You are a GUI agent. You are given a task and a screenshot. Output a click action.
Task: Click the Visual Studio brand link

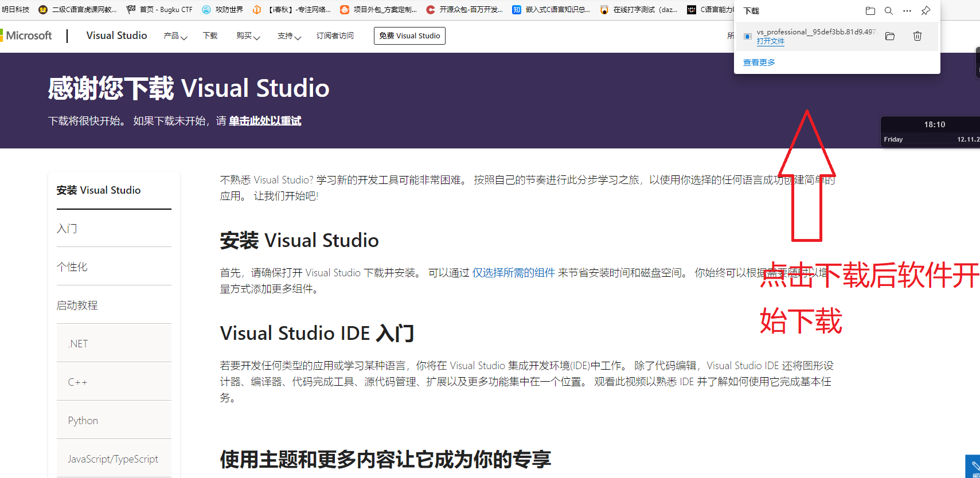coord(116,36)
